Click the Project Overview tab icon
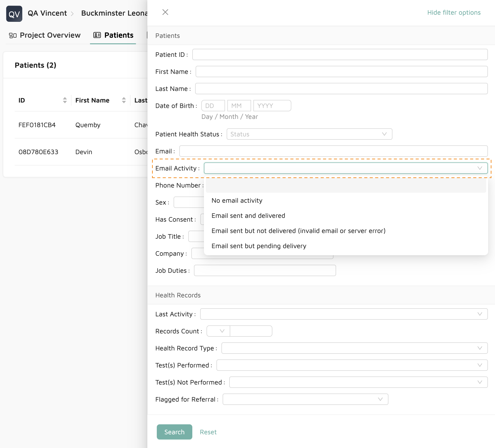495x448 pixels. pos(13,35)
